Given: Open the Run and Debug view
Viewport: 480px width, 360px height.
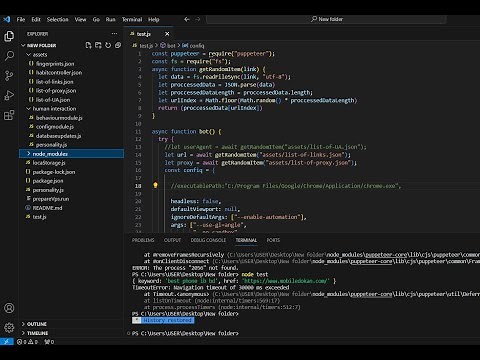Looking at the screenshot, I should pyautogui.click(x=9, y=96).
